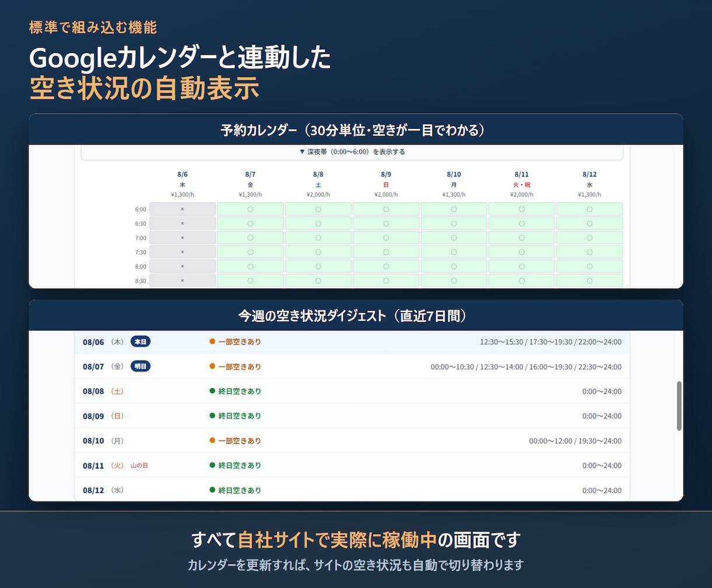Click the 終日空きあり status for 08/11
This screenshot has width=712, height=588.
[235, 466]
